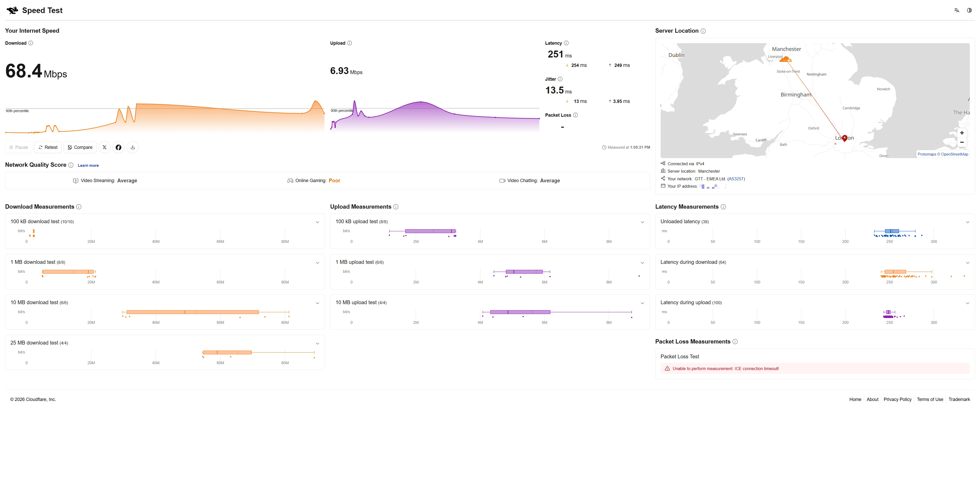Expand the Unloaded latency section
This screenshot has height=497, width=980.
(x=967, y=222)
